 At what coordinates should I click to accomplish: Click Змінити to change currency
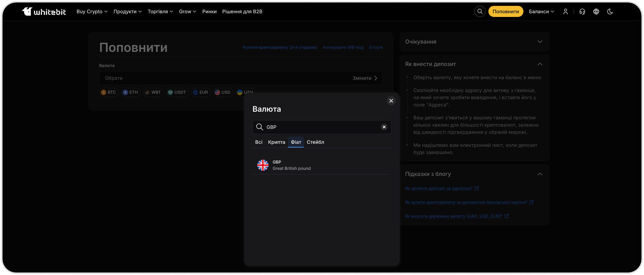click(x=365, y=78)
